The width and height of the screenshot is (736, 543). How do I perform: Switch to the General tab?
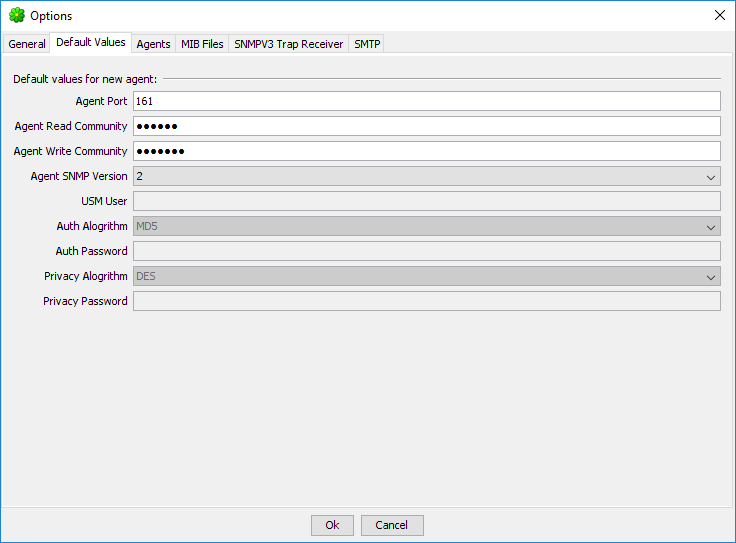coord(27,44)
